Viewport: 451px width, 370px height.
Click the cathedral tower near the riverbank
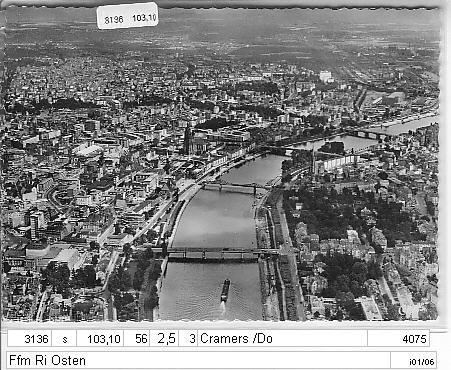188,140
